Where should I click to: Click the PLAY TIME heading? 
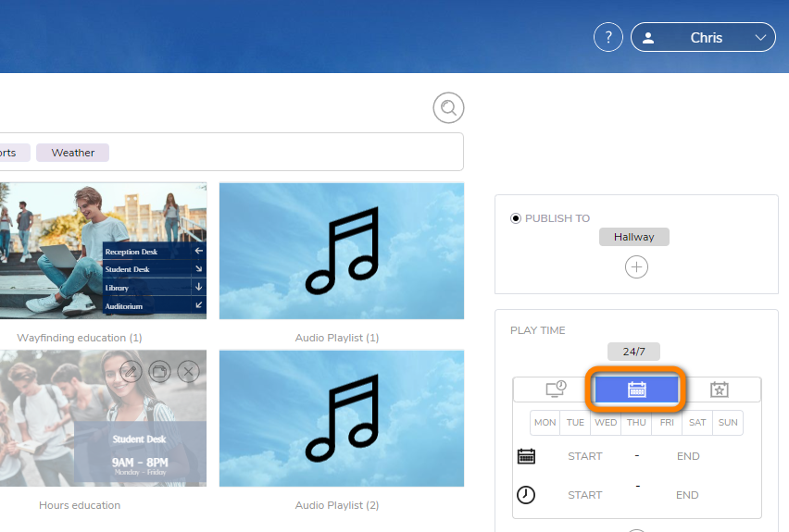click(537, 330)
